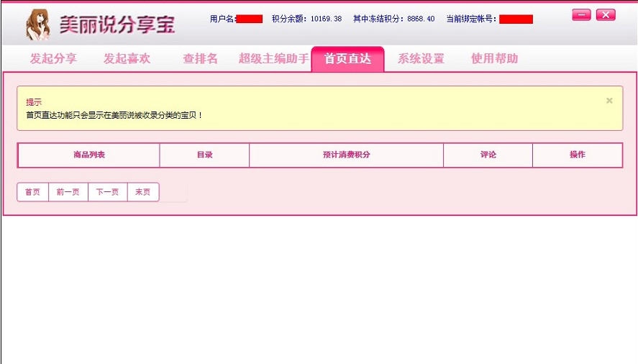Viewport: 638px width, 364px height.
Task: Minimize the 美丽说分享宝 window
Action: tap(581, 15)
